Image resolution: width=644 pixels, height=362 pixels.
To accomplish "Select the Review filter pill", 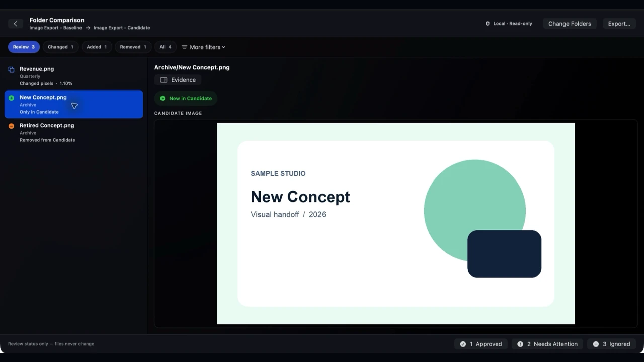I will pos(24,47).
